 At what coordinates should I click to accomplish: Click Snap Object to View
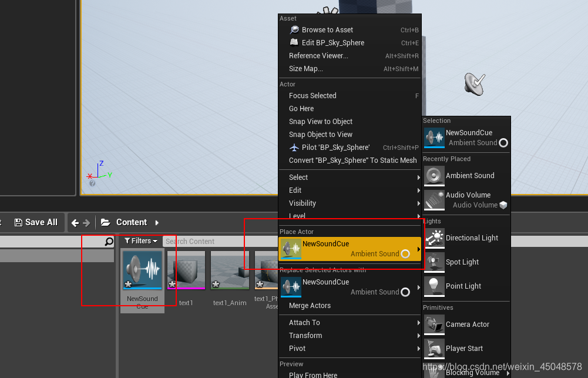pyautogui.click(x=350, y=135)
